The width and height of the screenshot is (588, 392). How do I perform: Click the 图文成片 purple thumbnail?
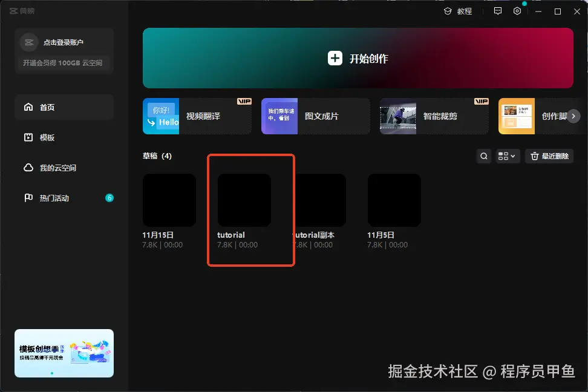[x=279, y=116]
